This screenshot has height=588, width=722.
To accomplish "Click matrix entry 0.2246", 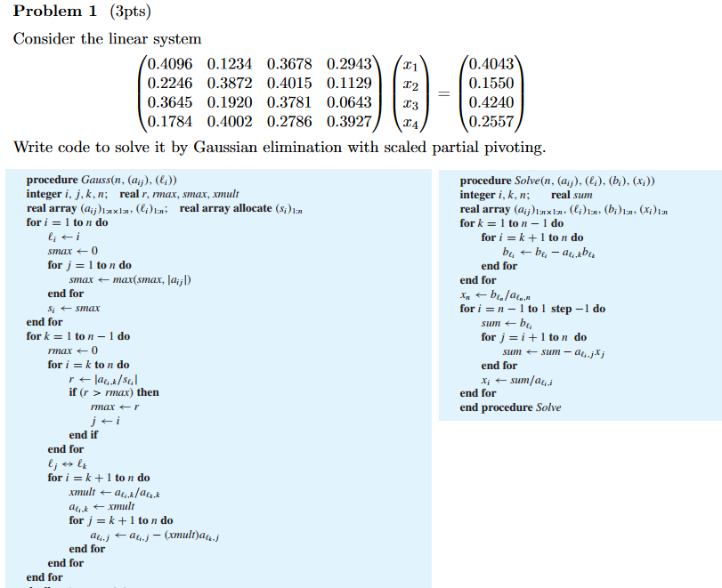I will coord(170,83).
